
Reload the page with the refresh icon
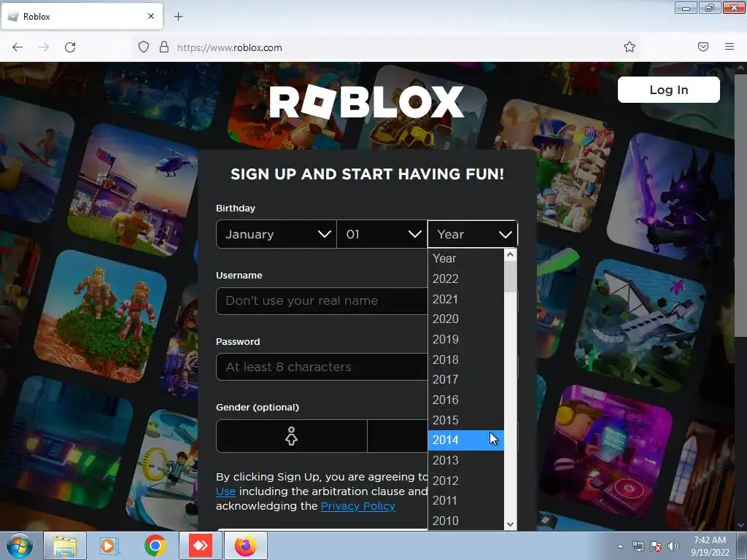(x=70, y=47)
